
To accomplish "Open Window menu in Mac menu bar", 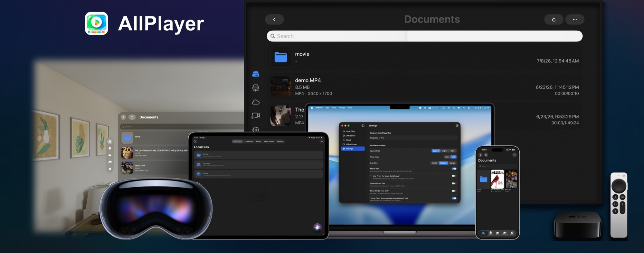I will pyautogui.click(x=342, y=108).
